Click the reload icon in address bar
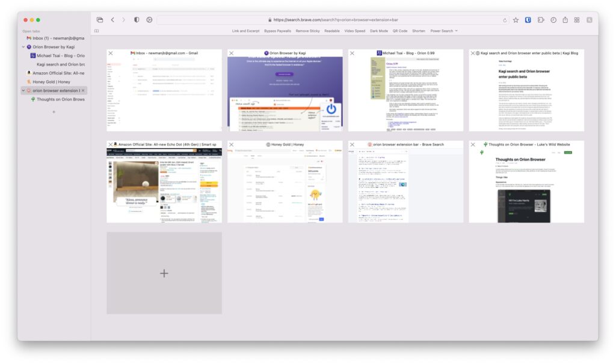Viewport: 616px width, 364px height. click(x=505, y=20)
